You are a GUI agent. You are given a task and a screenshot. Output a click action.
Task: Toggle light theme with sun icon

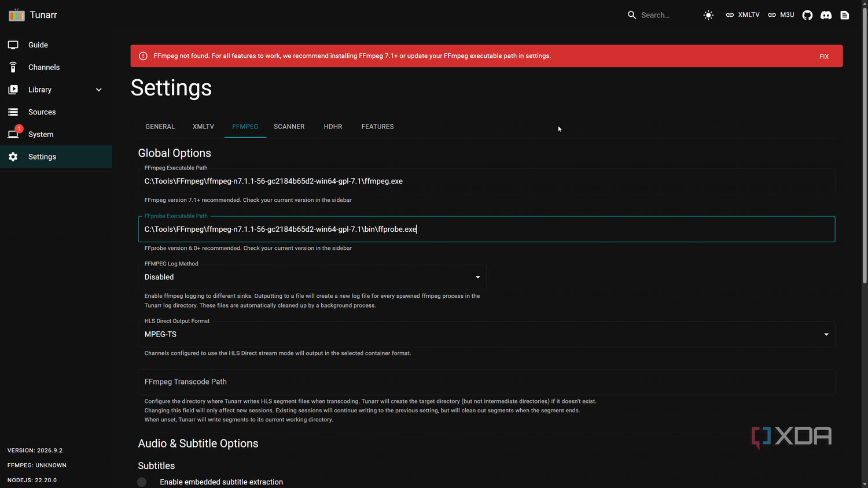[x=708, y=15]
